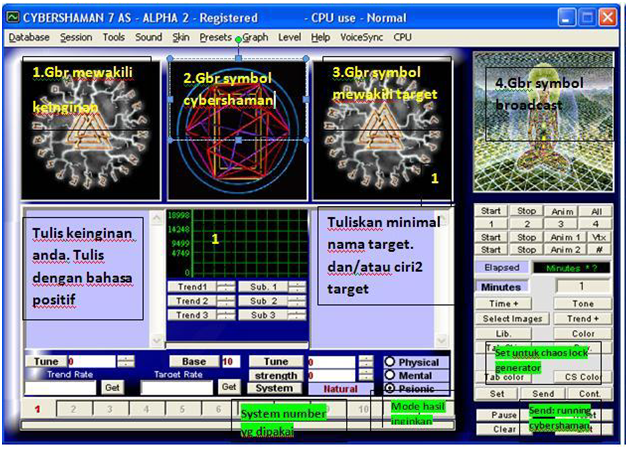Select the Physical mode radio button

[390, 362]
